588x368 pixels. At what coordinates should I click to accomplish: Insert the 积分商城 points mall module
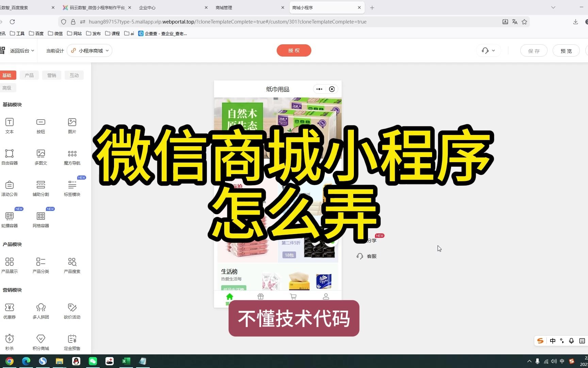[41, 342]
